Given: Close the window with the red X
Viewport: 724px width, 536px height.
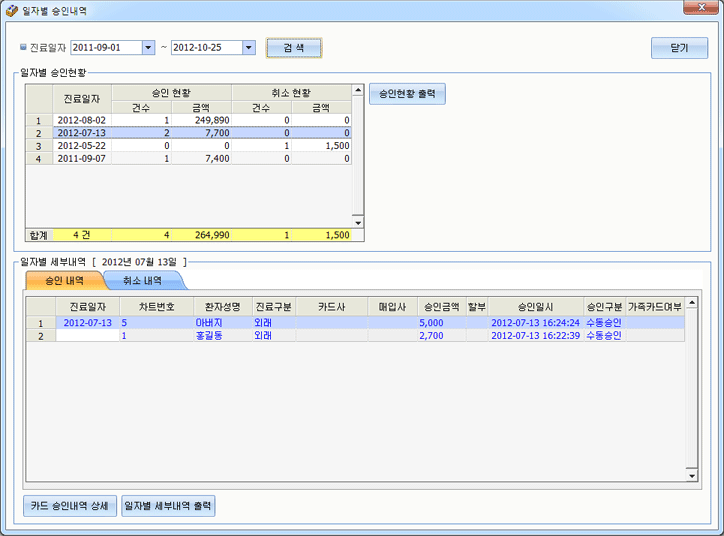Looking at the screenshot, I should 698,8.
